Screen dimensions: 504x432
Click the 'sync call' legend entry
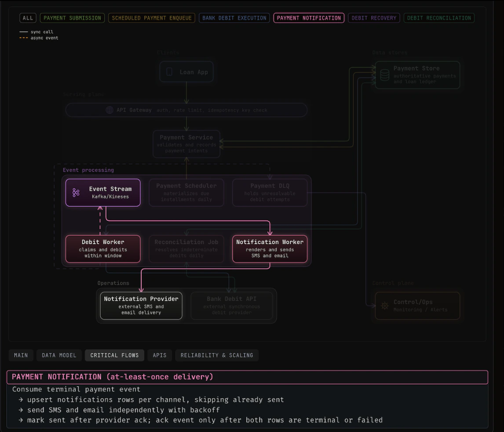point(37,32)
